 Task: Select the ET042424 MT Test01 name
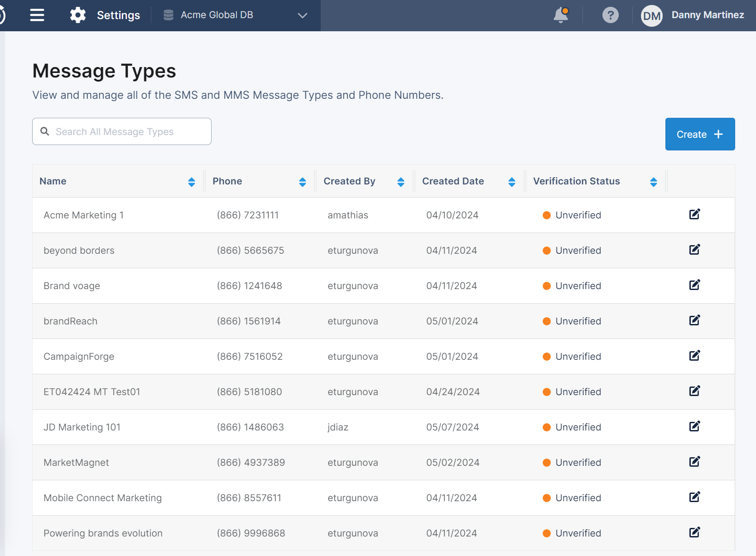point(92,392)
